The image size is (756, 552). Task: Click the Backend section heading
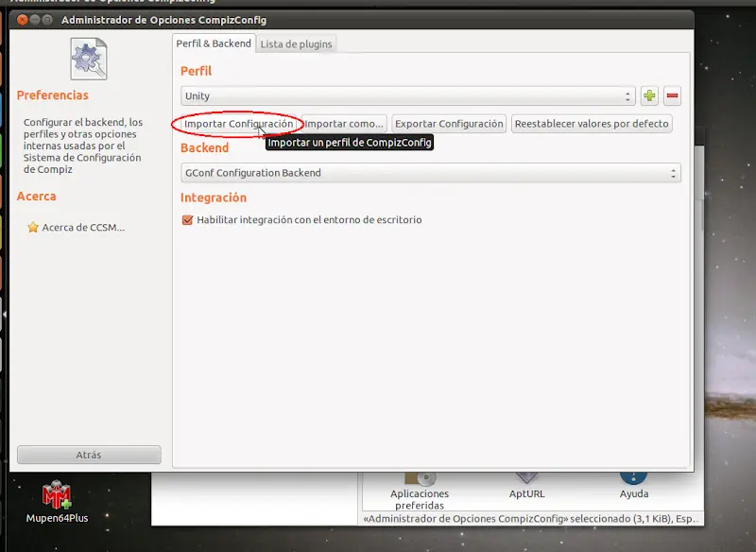(204, 148)
